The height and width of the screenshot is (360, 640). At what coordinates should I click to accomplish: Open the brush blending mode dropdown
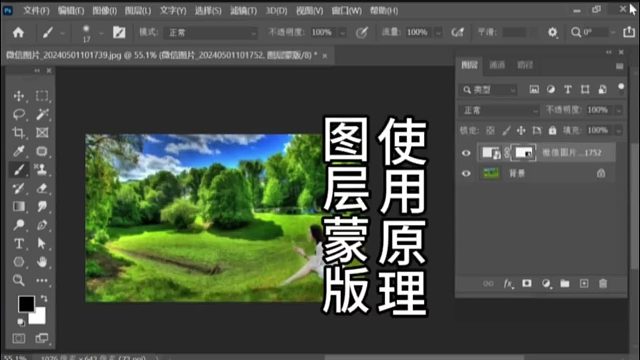pos(211,33)
